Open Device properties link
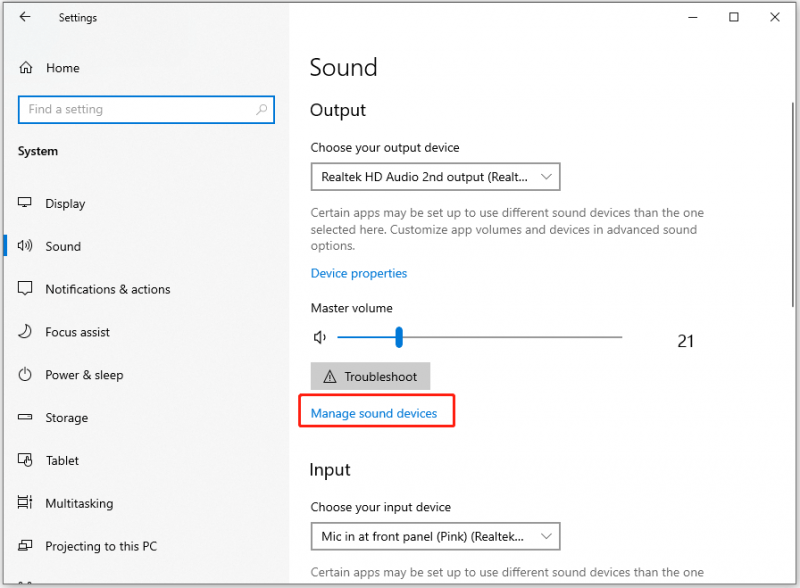 [x=359, y=273]
